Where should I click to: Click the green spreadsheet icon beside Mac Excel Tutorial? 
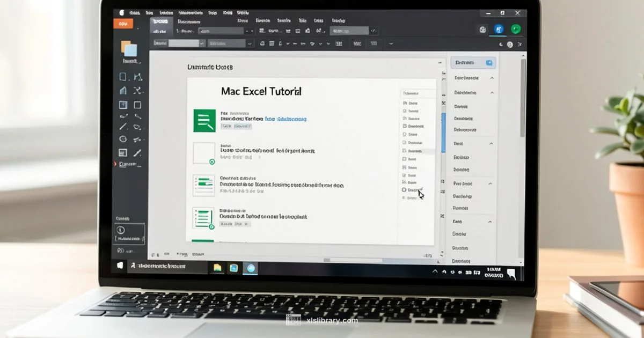204,119
